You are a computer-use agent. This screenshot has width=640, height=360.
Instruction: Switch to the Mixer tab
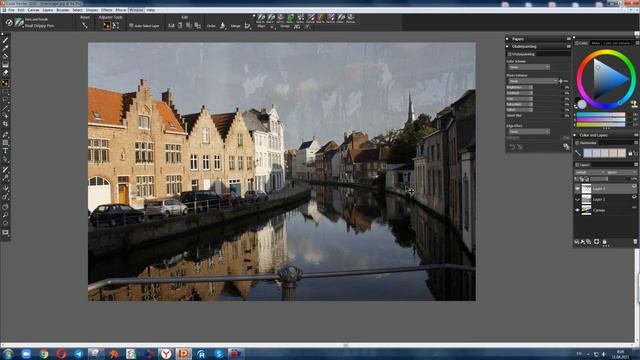596,43
